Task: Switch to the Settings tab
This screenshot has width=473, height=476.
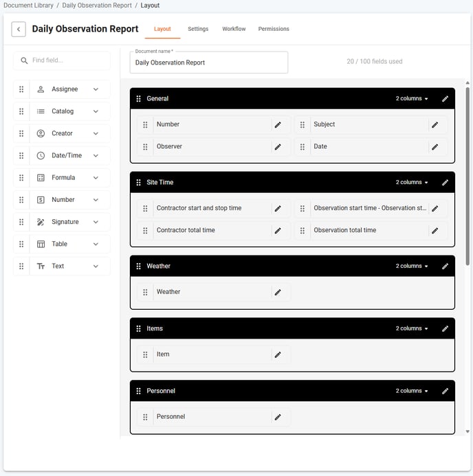Action: point(198,29)
